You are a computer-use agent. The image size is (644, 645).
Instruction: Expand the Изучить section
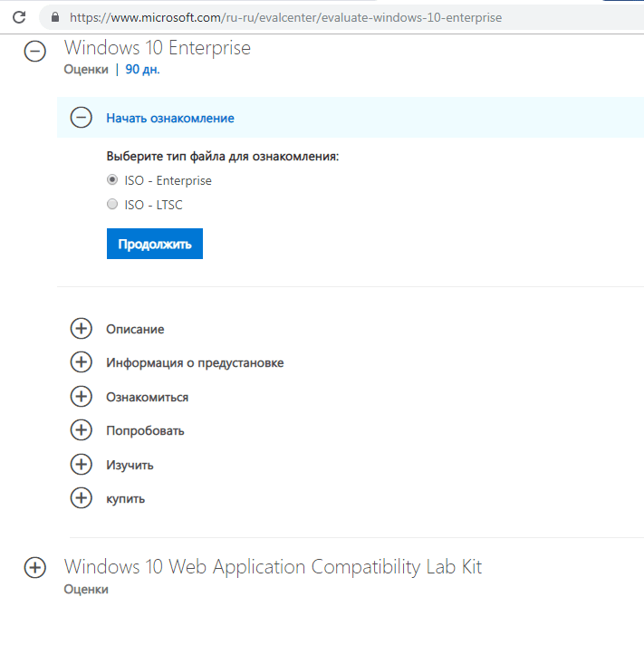[82, 465]
